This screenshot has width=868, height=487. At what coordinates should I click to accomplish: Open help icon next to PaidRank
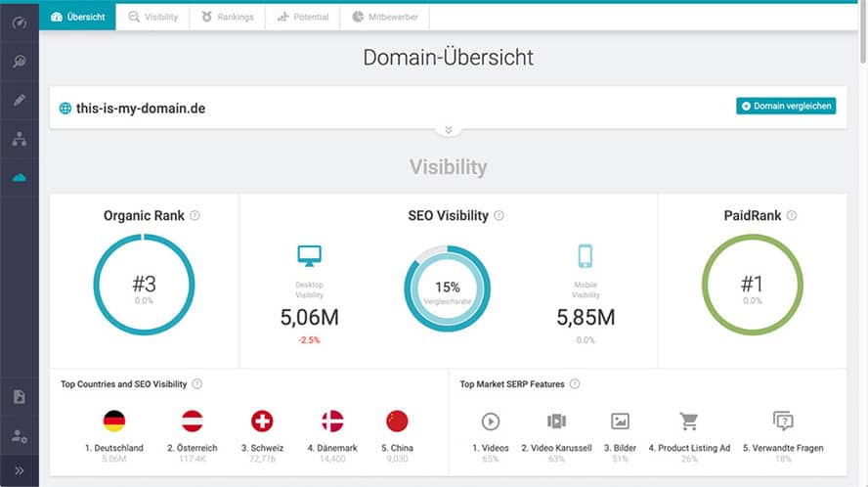coord(792,215)
